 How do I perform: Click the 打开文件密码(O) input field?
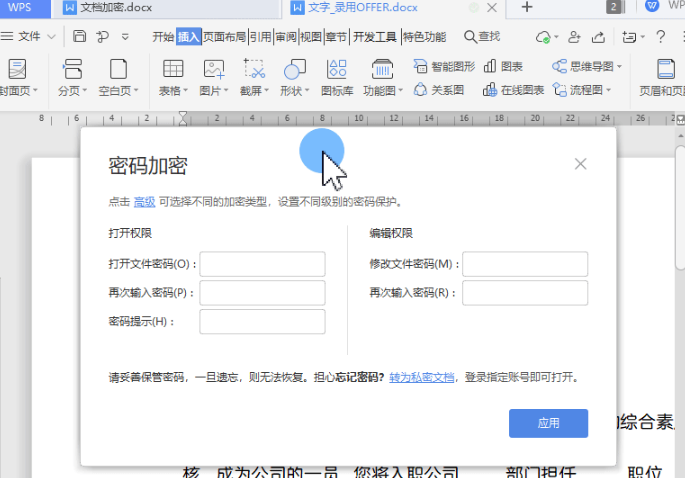pyautogui.click(x=262, y=264)
